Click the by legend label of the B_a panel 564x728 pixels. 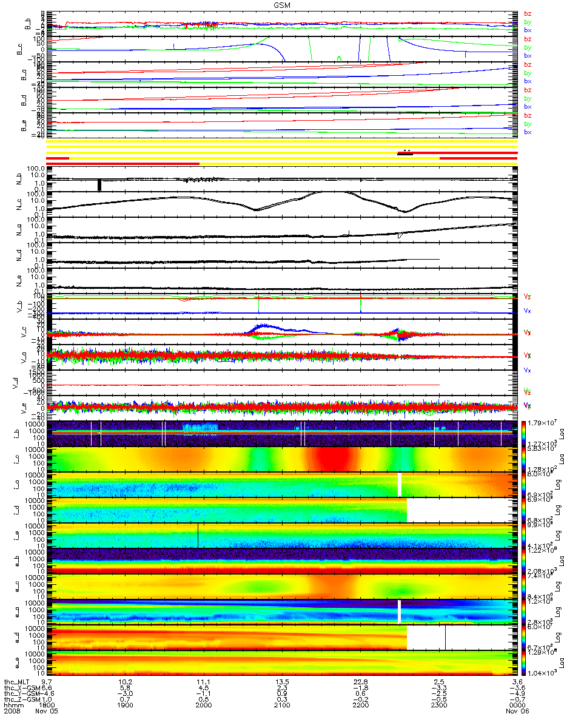coord(528,73)
